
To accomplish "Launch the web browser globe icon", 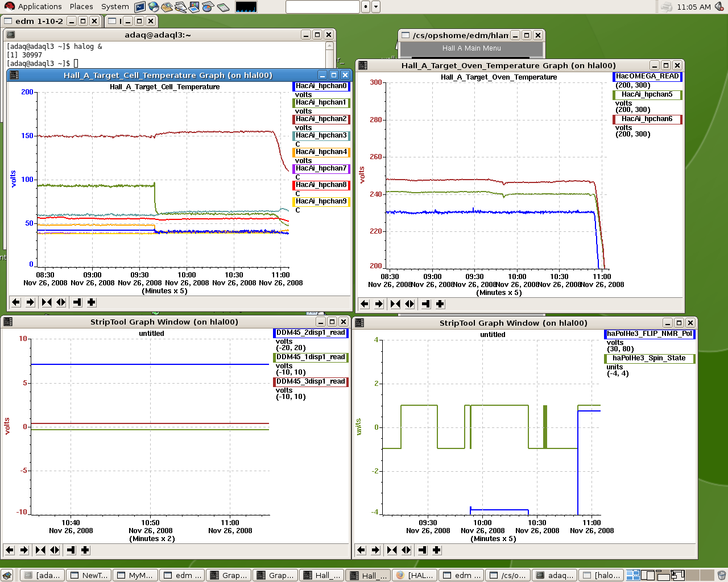I will (x=154, y=7).
